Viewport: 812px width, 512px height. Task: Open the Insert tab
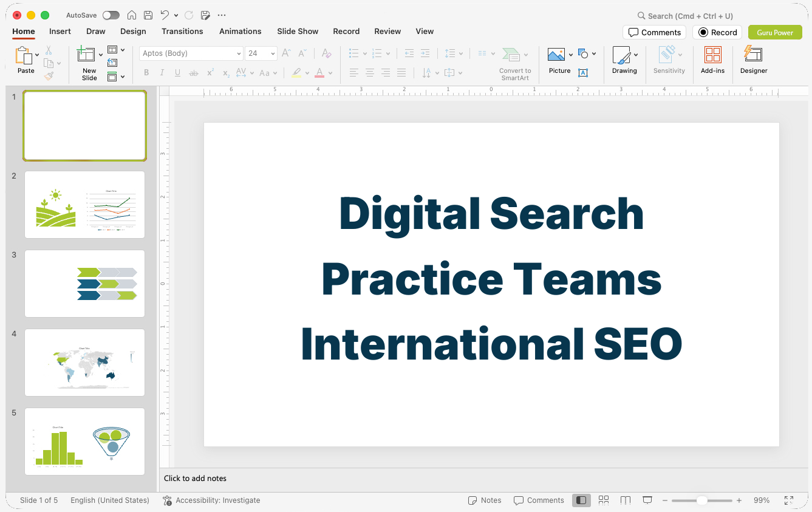(x=60, y=31)
